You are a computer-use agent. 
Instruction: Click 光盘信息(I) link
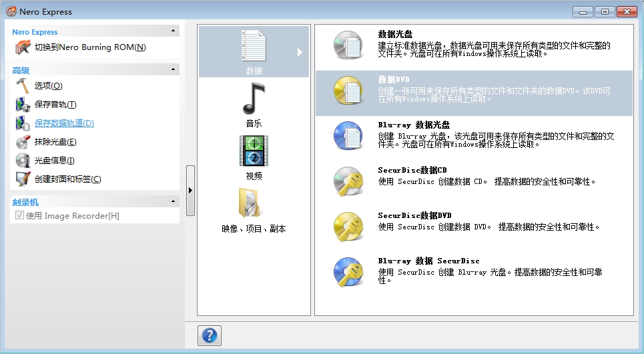[x=55, y=161]
